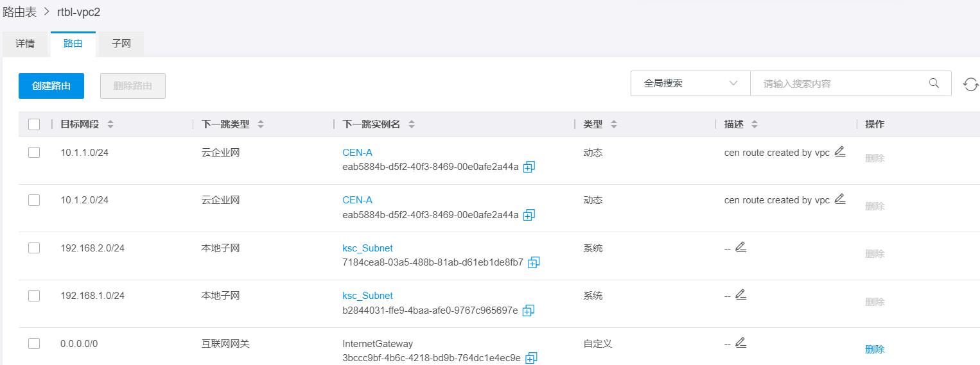The height and width of the screenshot is (365, 980).
Task: Click the search magnifier icon
Action: click(x=934, y=83)
